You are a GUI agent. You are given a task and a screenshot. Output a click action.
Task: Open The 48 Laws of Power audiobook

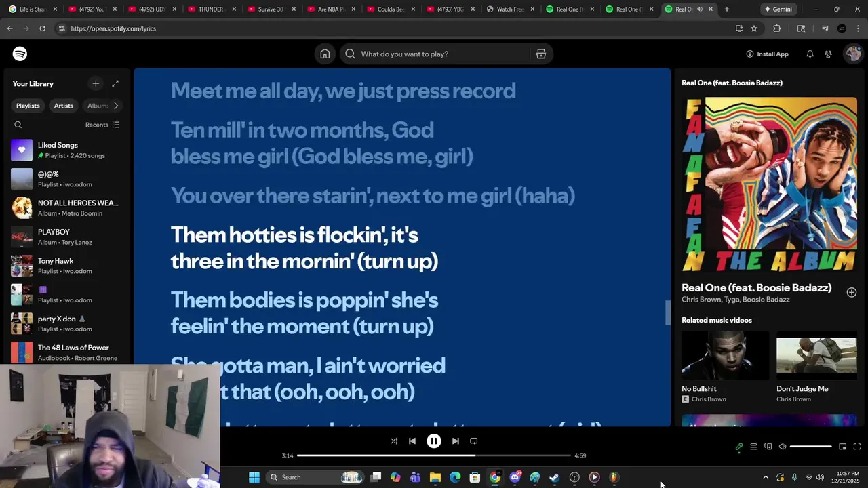tap(66, 352)
